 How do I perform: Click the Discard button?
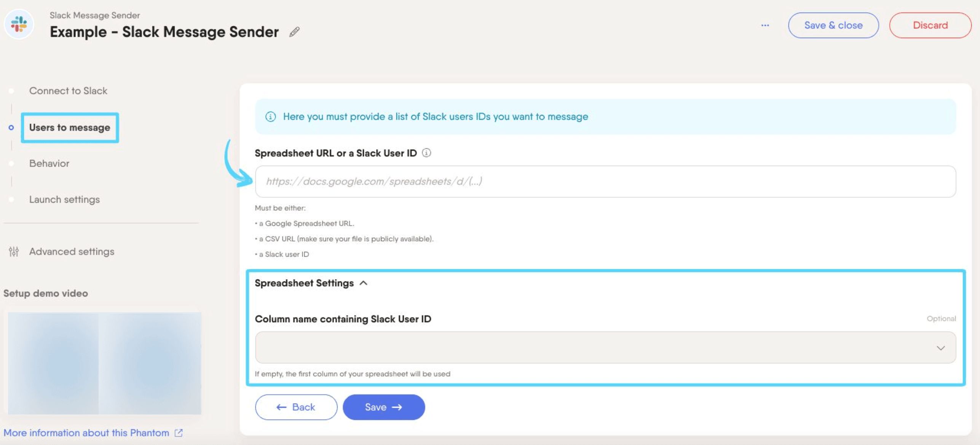coord(930,25)
